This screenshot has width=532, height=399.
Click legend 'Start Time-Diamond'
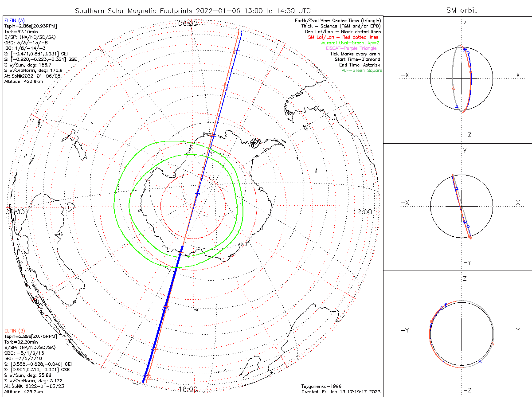click(357, 59)
